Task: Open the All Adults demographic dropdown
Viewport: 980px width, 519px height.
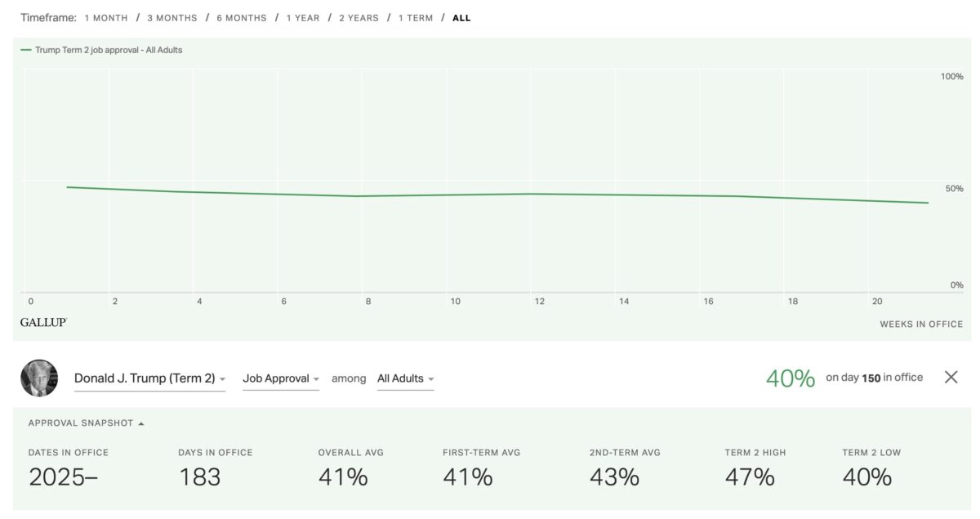Action: click(x=405, y=378)
